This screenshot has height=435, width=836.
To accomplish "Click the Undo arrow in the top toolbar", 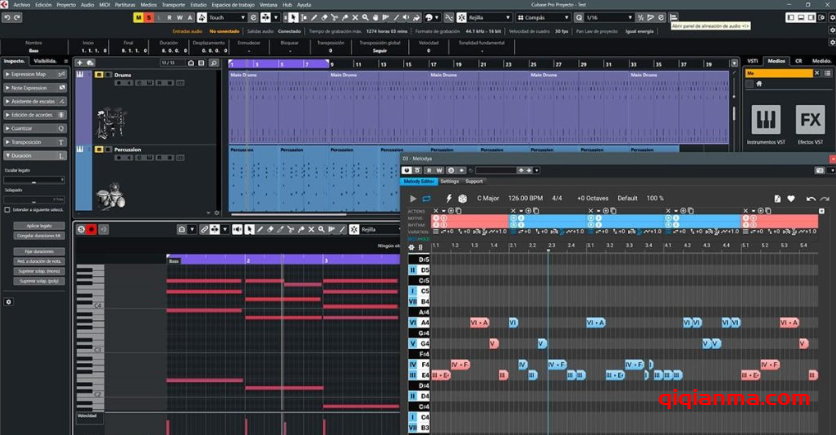I will [x=7, y=18].
